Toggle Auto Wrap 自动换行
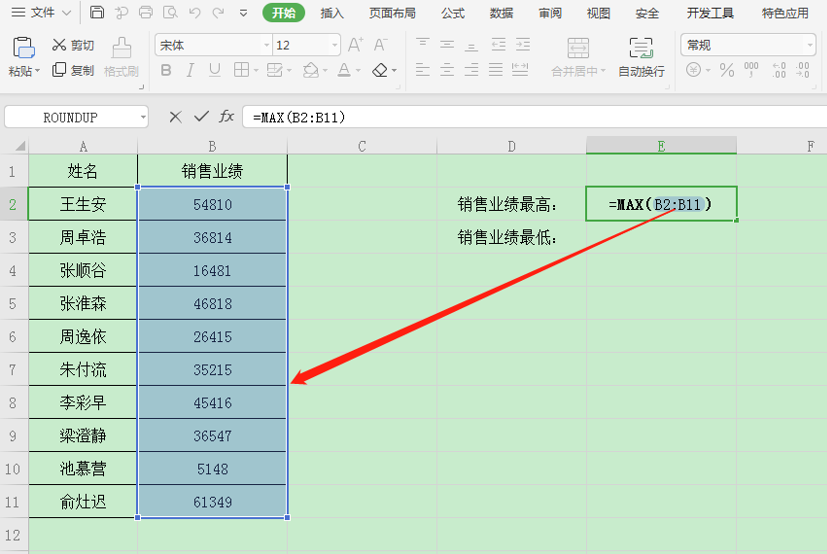This screenshot has width=827, height=554. tap(641, 57)
